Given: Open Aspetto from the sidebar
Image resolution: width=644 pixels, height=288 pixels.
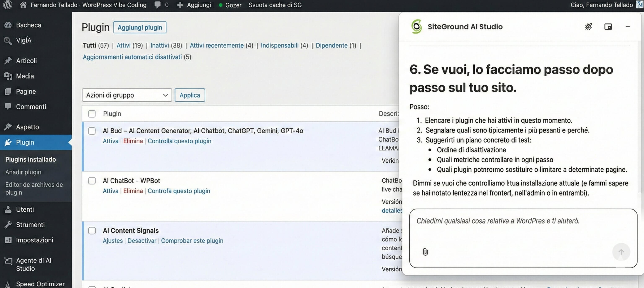Looking at the screenshot, I should point(27,127).
